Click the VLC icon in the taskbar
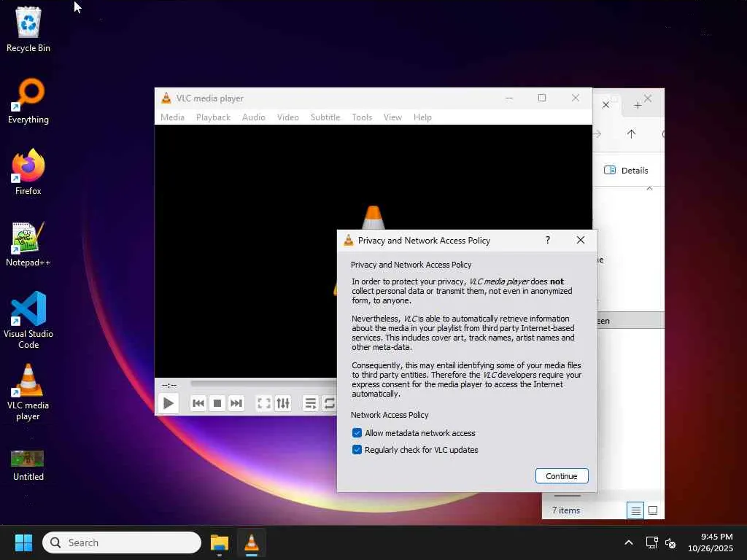 pyautogui.click(x=252, y=542)
